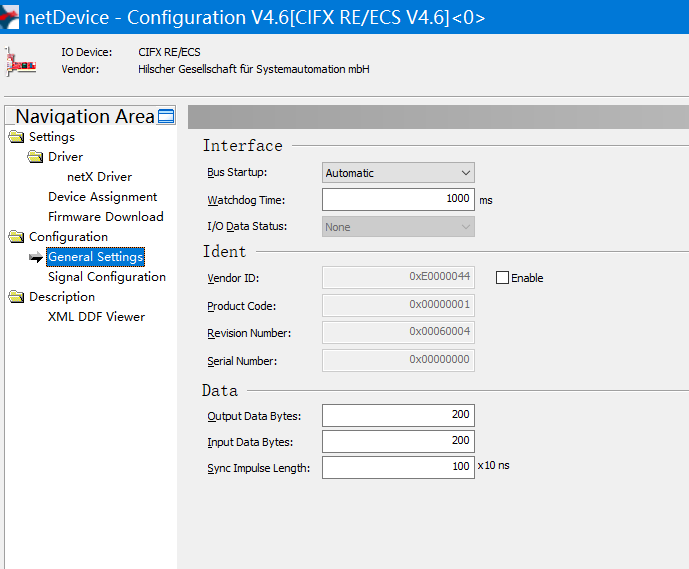Open the Signal Configuration page
689x569 pixels.
pyautogui.click(x=107, y=277)
